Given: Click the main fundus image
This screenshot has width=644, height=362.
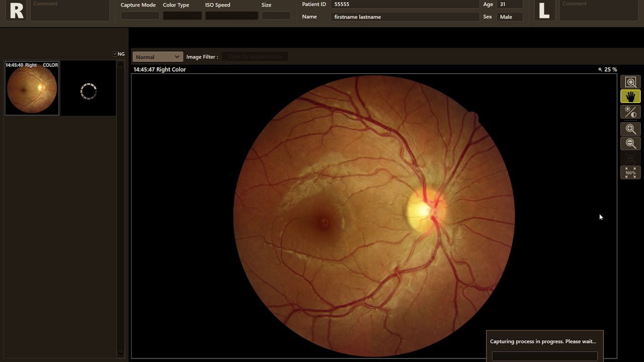Looking at the screenshot, I should coord(374,216).
